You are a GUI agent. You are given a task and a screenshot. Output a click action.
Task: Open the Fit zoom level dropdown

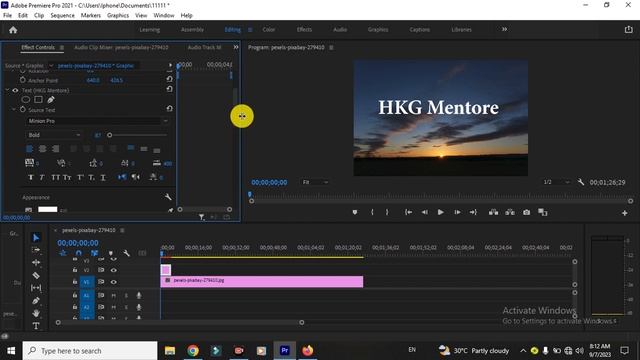click(315, 182)
